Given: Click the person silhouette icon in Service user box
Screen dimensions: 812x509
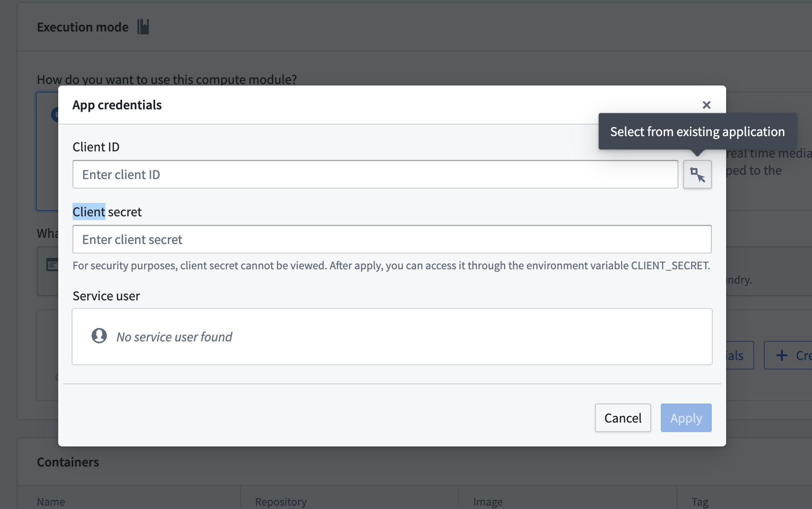Looking at the screenshot, I should pyautogui.click(x=99, y=336).
